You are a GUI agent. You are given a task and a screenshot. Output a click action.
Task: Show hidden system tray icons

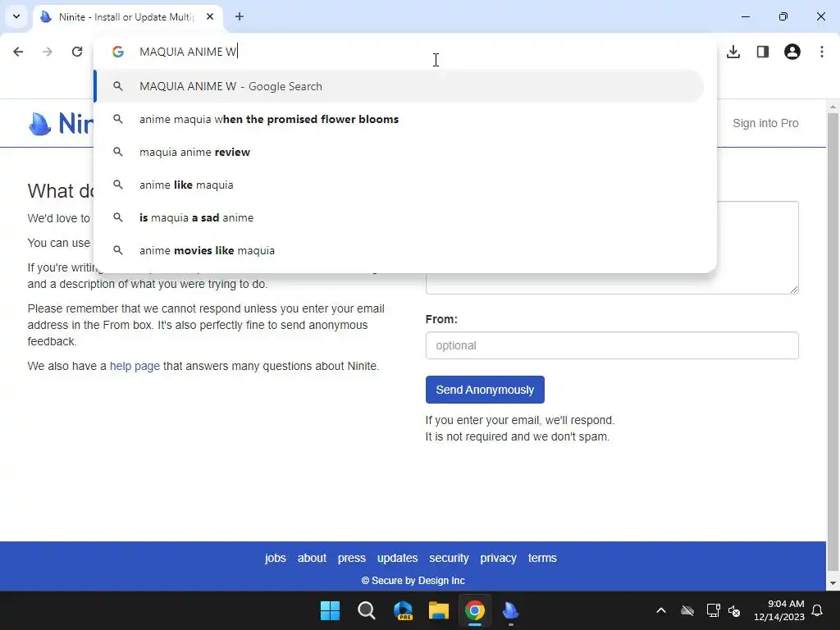coord(661,610)
